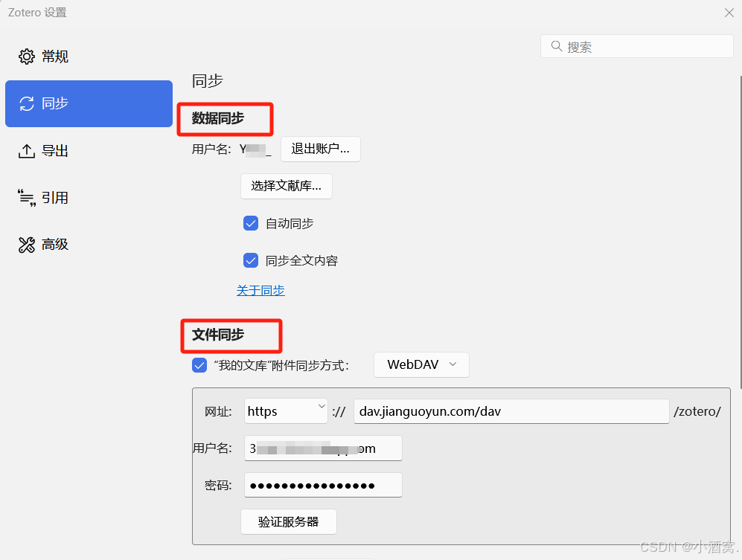Select the 高级 advanced wrench icon
Screen dimensions: 742x560
[x=26, y=244]
